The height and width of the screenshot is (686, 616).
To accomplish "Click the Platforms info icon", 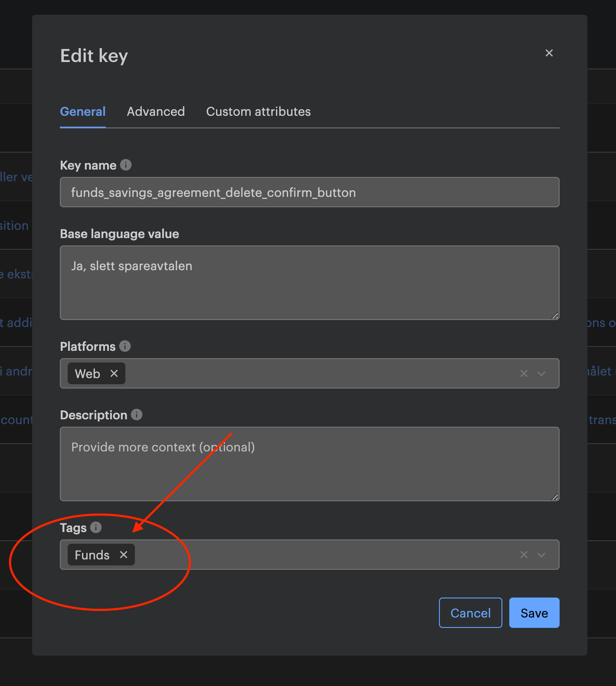I will 125,346.
